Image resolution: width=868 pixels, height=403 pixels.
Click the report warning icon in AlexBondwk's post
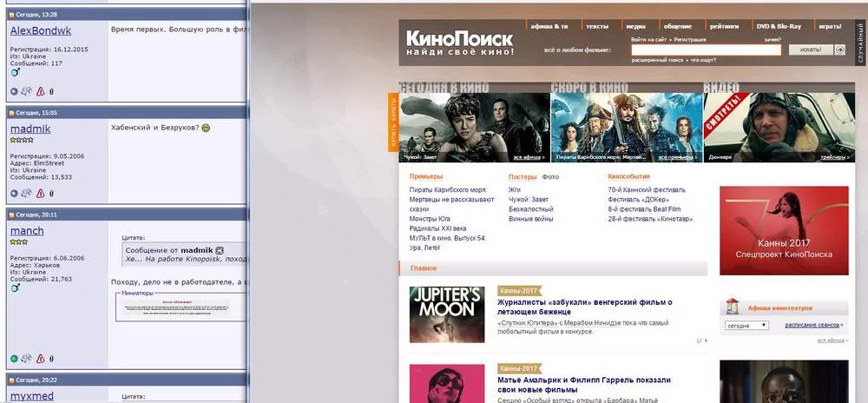(41, 92)
